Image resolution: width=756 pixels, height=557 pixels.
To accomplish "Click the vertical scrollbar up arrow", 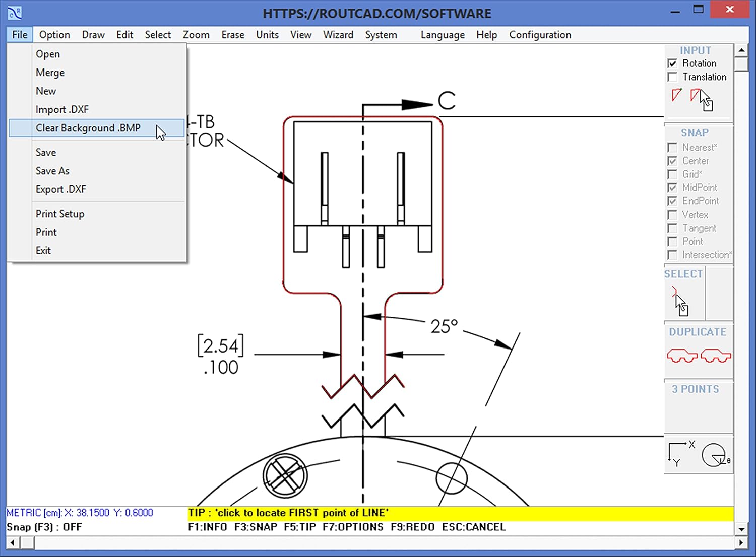I will [741, 49].
